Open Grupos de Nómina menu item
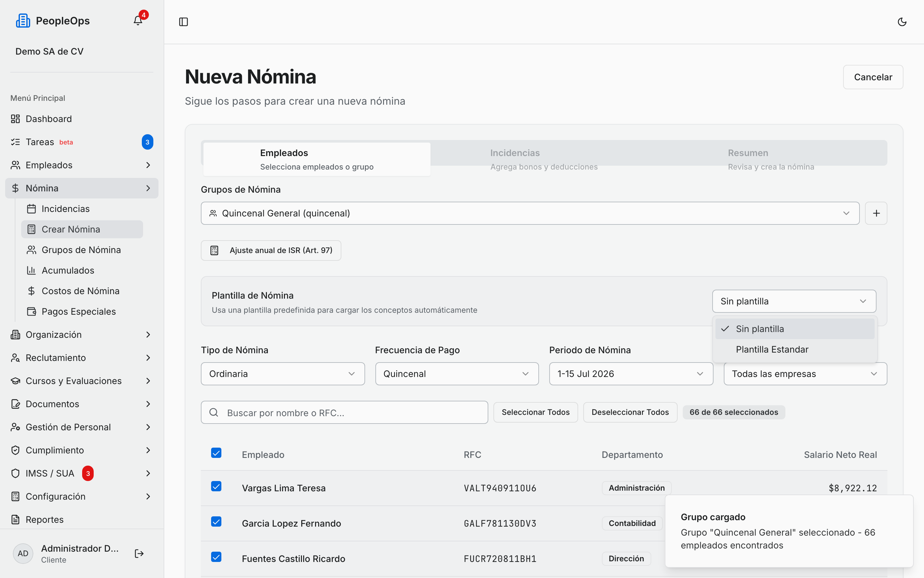 [82, 250]
